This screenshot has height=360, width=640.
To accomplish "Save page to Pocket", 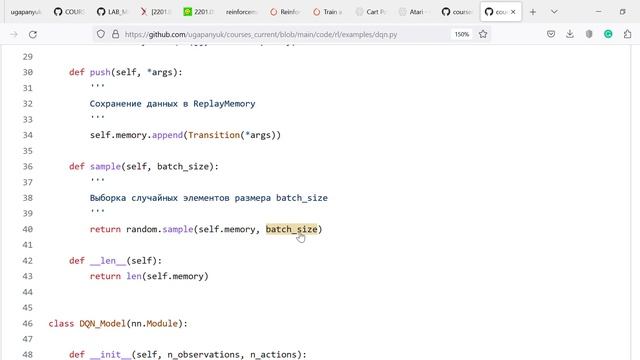I will pyautogui.click(x=551, y=34).
